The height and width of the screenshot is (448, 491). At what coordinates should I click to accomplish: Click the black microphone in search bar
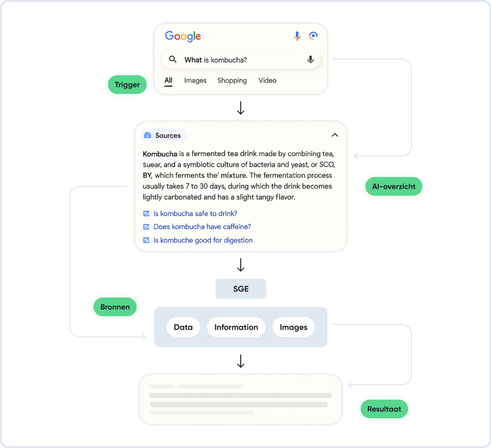click(310, 59)
